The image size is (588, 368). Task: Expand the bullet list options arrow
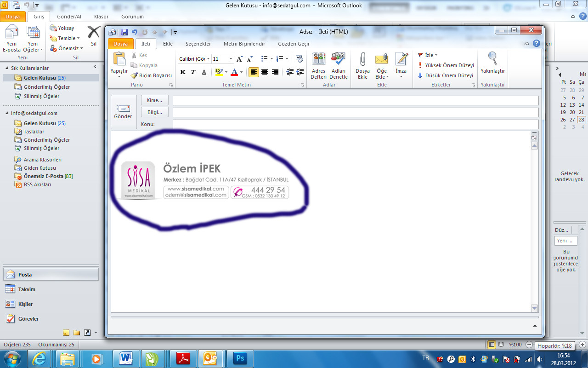click(x=271, y=59)
